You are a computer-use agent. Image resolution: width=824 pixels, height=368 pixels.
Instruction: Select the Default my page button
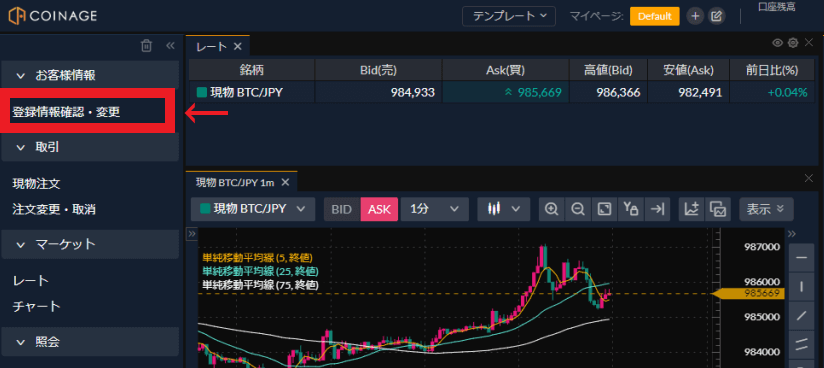(x=655, y=16)
